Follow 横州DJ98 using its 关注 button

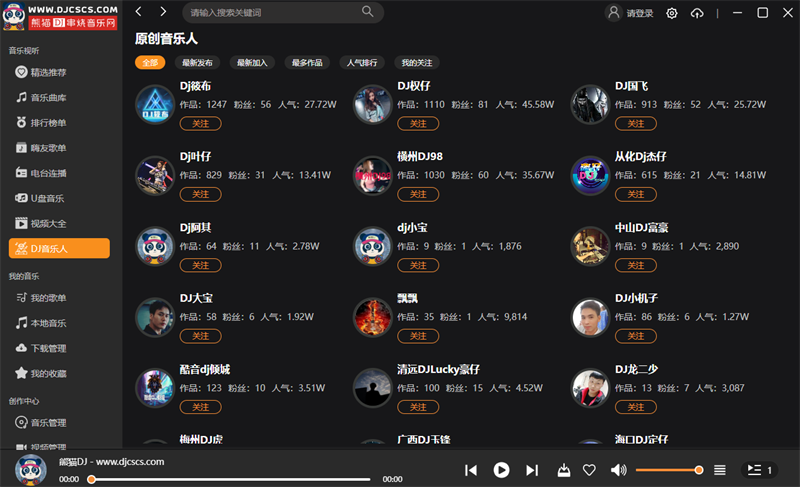pos(418,194)
